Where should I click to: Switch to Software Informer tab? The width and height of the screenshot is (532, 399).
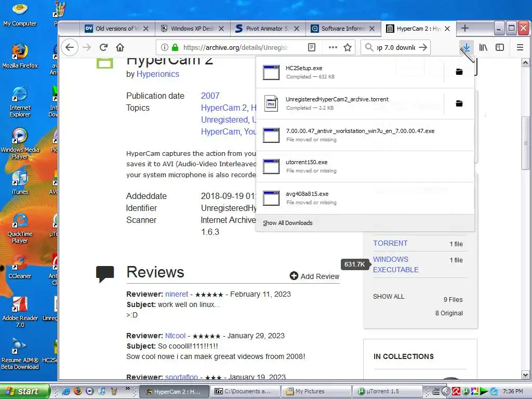click(x=343, y=29)
